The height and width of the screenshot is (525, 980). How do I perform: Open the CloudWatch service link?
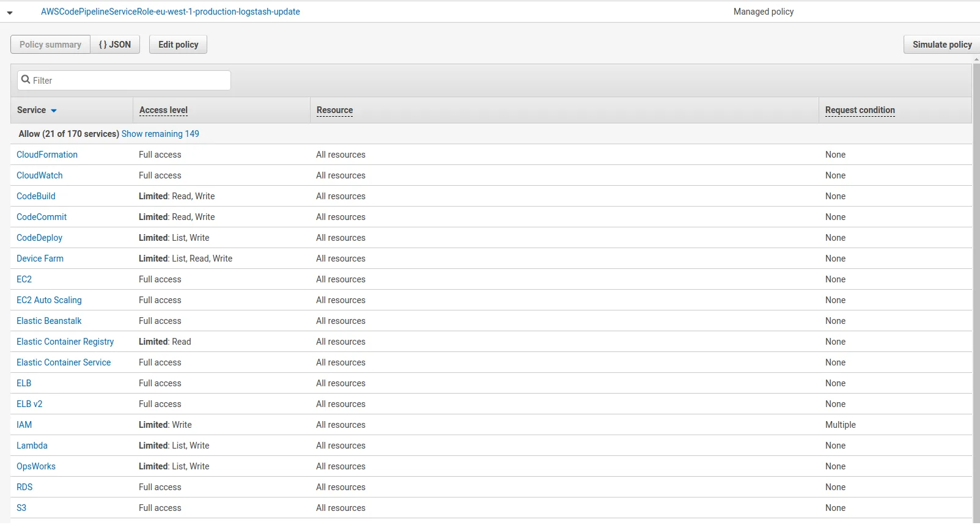tap(40, 175)
